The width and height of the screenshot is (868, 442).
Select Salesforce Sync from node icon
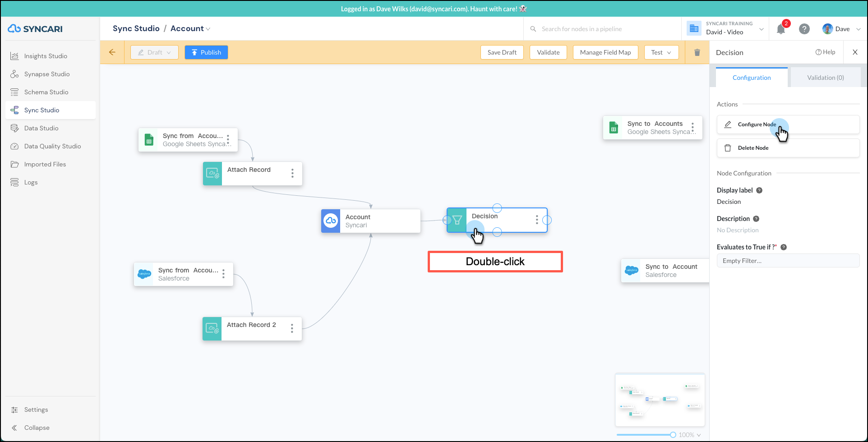click(144, 274)
